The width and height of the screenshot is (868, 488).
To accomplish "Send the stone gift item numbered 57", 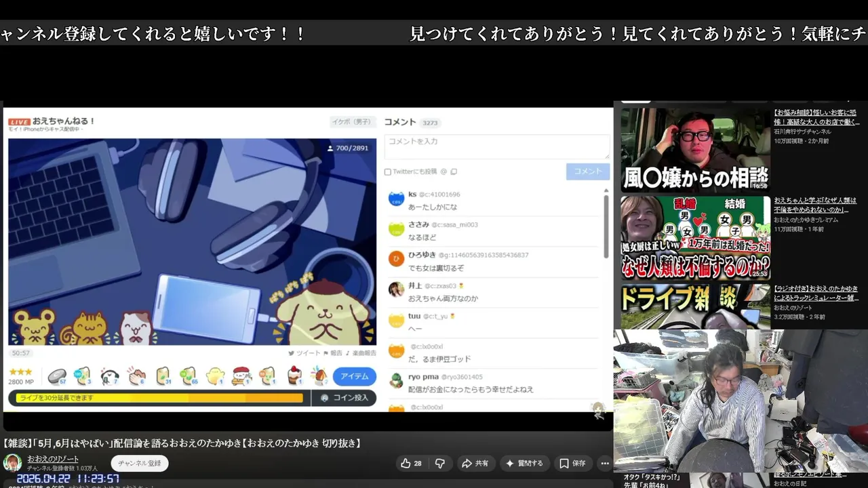I will coord(57,376).
